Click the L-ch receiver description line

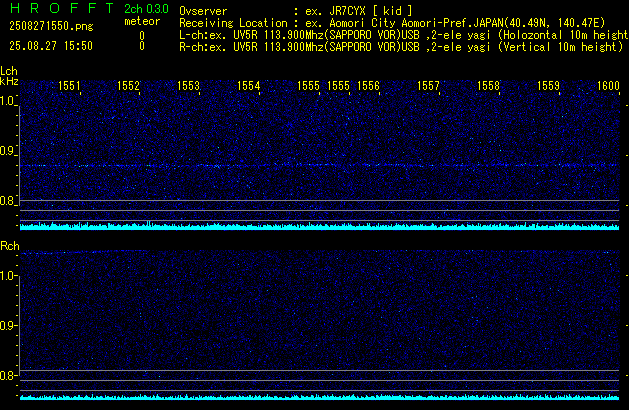404,35
